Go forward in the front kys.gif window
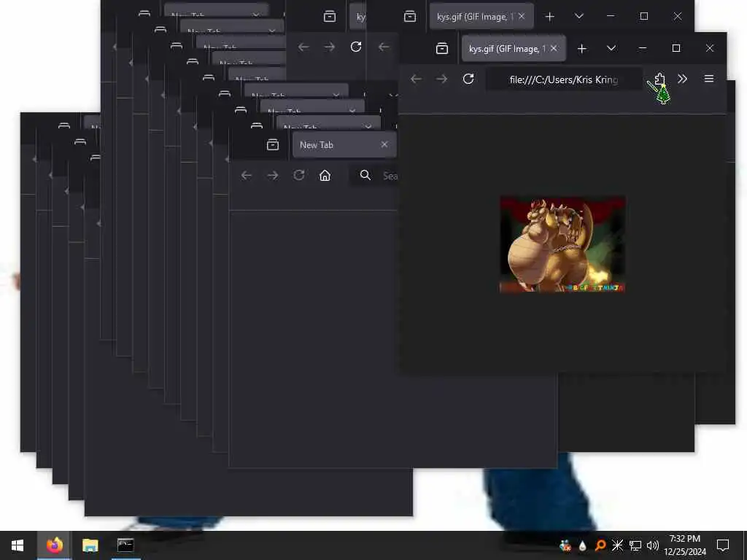The width and height of the screenshot is (747, 560). pos(441,79)
